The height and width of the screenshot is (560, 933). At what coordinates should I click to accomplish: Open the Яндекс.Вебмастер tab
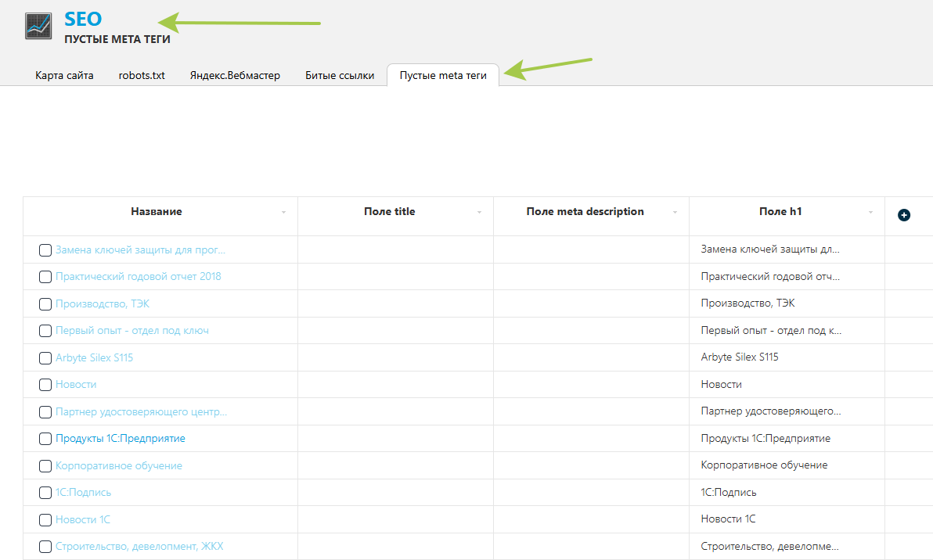235,76
